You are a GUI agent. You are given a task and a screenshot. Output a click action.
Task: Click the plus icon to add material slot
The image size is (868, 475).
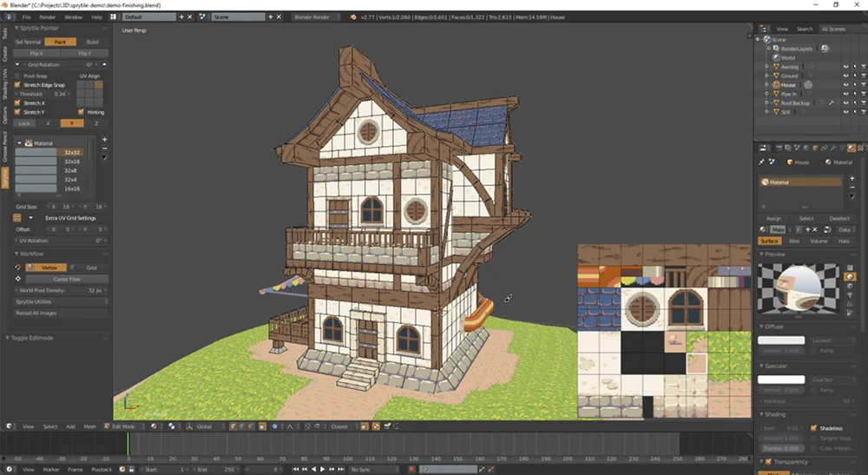pyautogui.click(x=852, y=178)
